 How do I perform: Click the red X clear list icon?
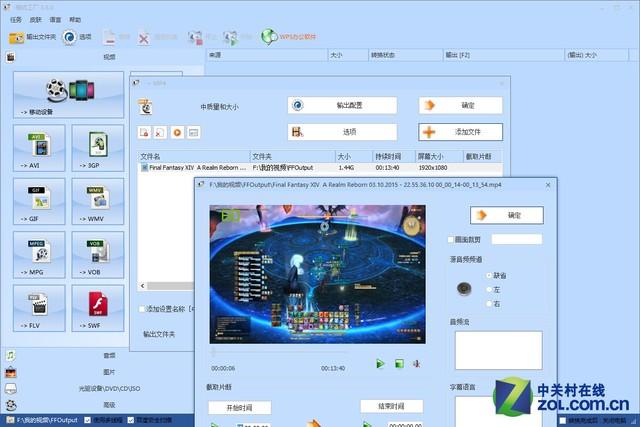[144, 38]
